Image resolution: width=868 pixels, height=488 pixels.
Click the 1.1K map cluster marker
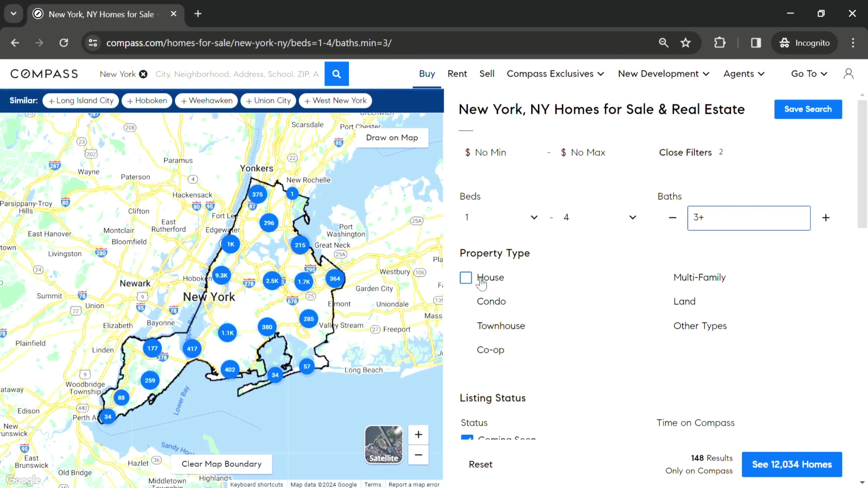click(227, 333)
